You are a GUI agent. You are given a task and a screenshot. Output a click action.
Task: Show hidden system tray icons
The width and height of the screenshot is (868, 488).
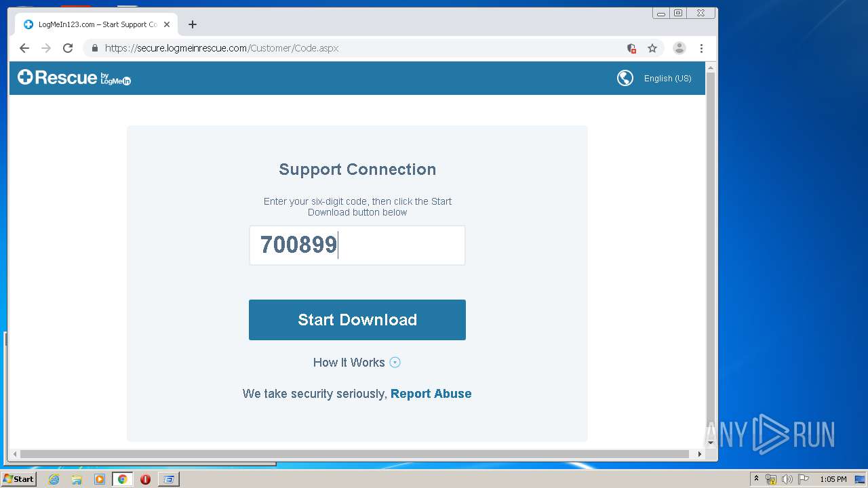pos(756,479)
